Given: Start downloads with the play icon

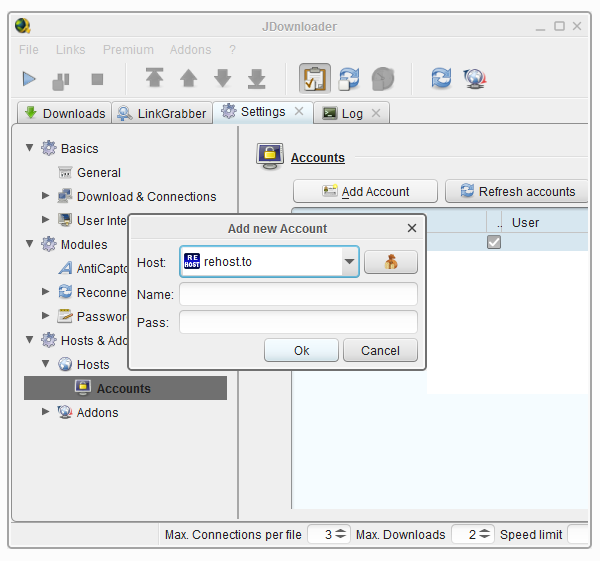Looking at the screenshot, I should [x=29, y=79].
